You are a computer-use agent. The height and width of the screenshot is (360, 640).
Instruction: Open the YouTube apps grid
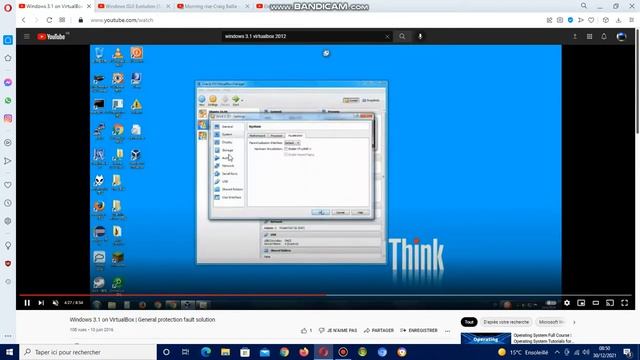tap(589, 36)
